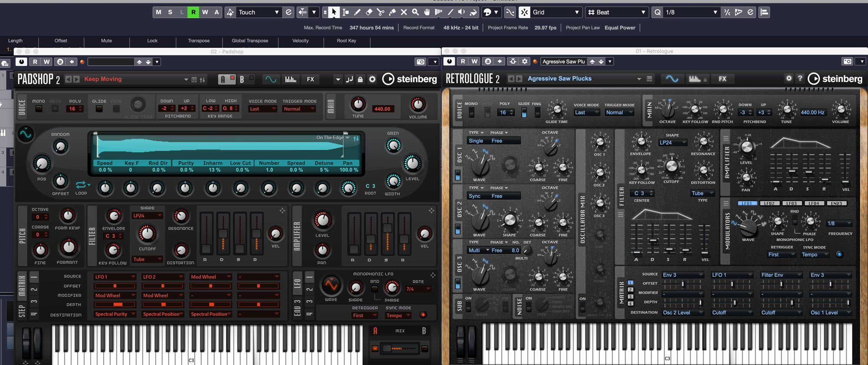The image size is (868, 365).
Task: Select the Hand comp tool
Action: click(x=427, y=12)
